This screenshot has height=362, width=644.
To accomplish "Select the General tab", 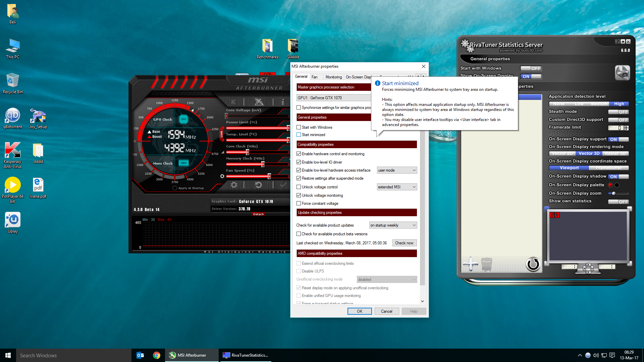I will [x=301, y=76].
